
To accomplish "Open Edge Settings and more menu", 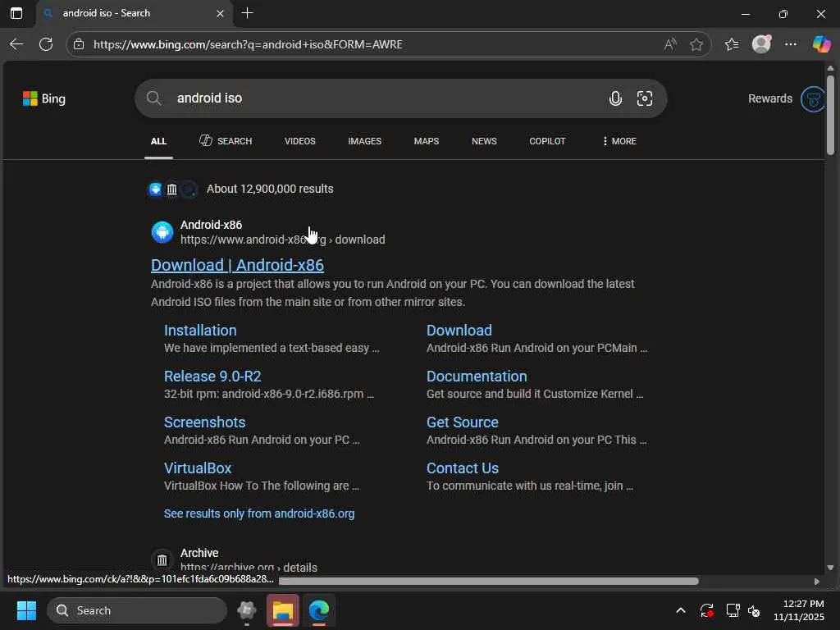I will click(x=791, y=44).
